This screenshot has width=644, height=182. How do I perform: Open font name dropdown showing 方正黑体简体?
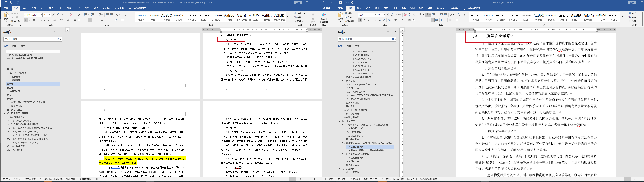pyautogui.click(x=41, y=15)
